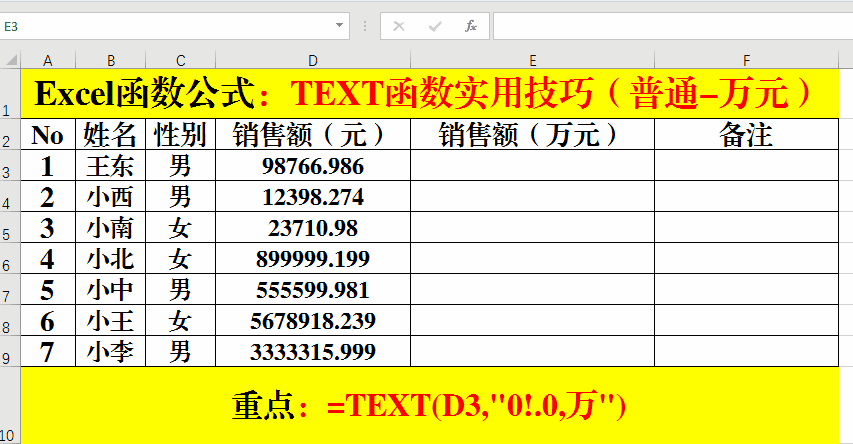Select empty 备注 cell in 小西's row
The width and height of the screenshot is (853, 444).
click(746, 196)
